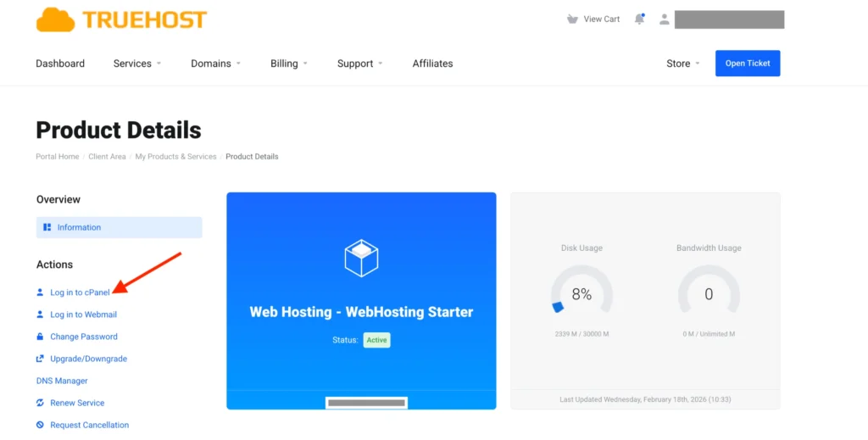
Task: Expand the Support dropdown menu
Action: click(359, 64)
